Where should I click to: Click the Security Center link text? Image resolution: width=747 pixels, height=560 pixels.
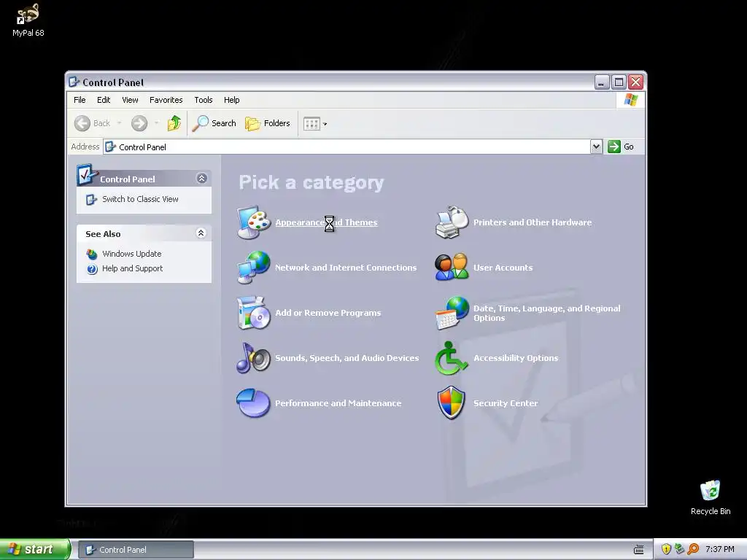click(x=506, y=403)
